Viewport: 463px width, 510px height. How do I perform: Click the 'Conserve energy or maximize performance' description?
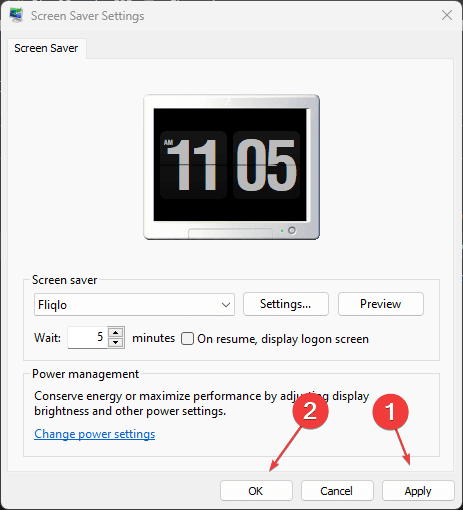point(202,404)
